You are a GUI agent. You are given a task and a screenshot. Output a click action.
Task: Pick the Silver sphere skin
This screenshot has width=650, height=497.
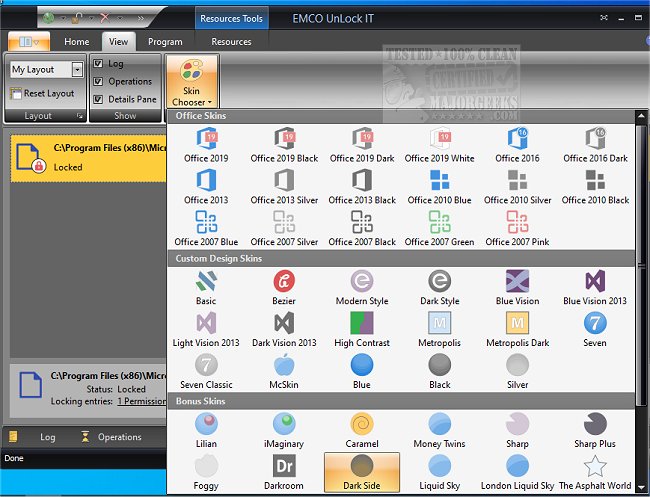click(x=517, y=372)
